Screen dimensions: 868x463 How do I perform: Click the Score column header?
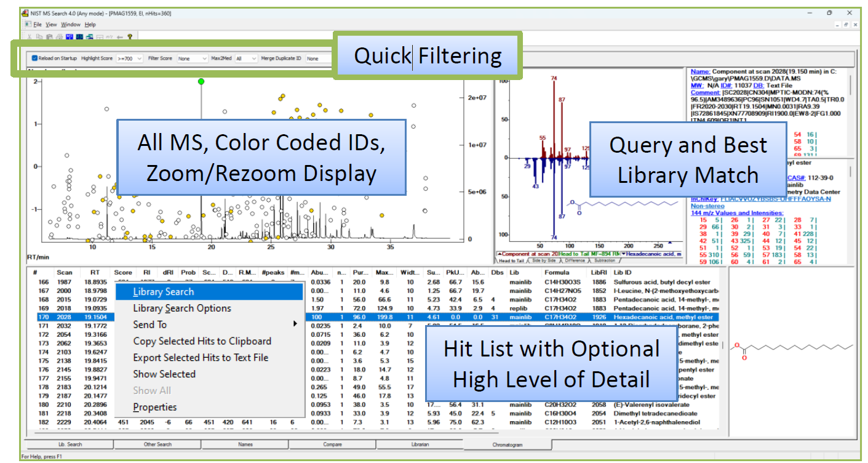point(123,272)
